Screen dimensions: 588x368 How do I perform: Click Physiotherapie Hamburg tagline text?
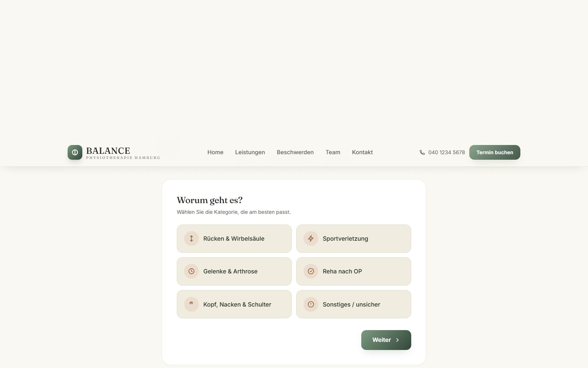[123, 158]
